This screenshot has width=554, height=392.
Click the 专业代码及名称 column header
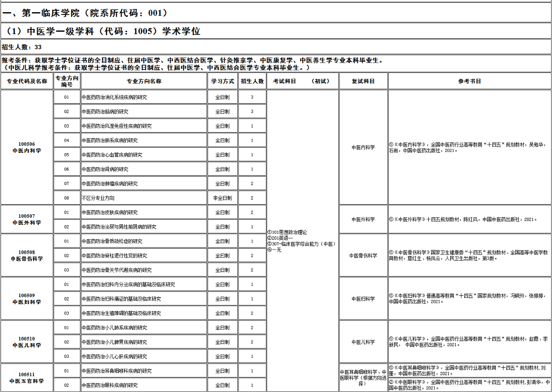pos(27,81)
